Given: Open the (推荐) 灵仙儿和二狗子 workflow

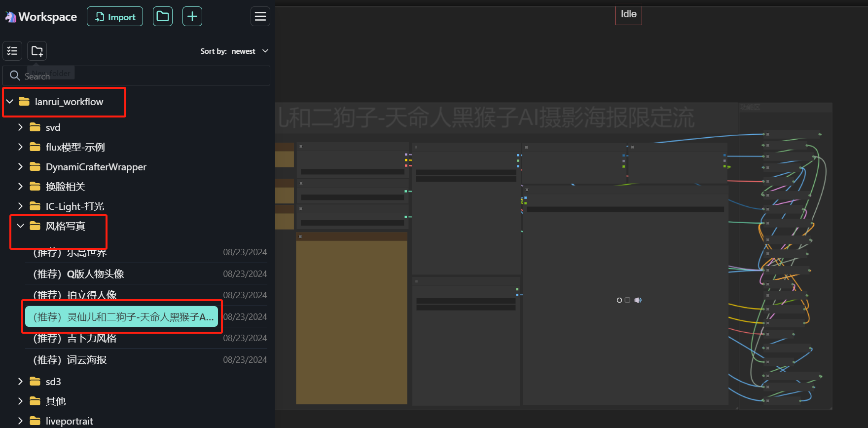Looking at the screenshot, I should point(121,317).
